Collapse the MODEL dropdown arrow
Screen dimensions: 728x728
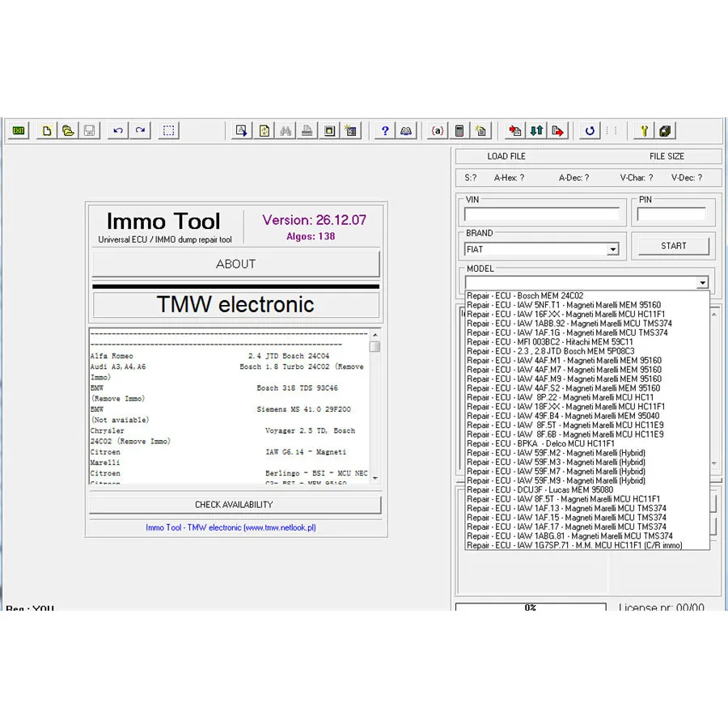pos(702,281)
